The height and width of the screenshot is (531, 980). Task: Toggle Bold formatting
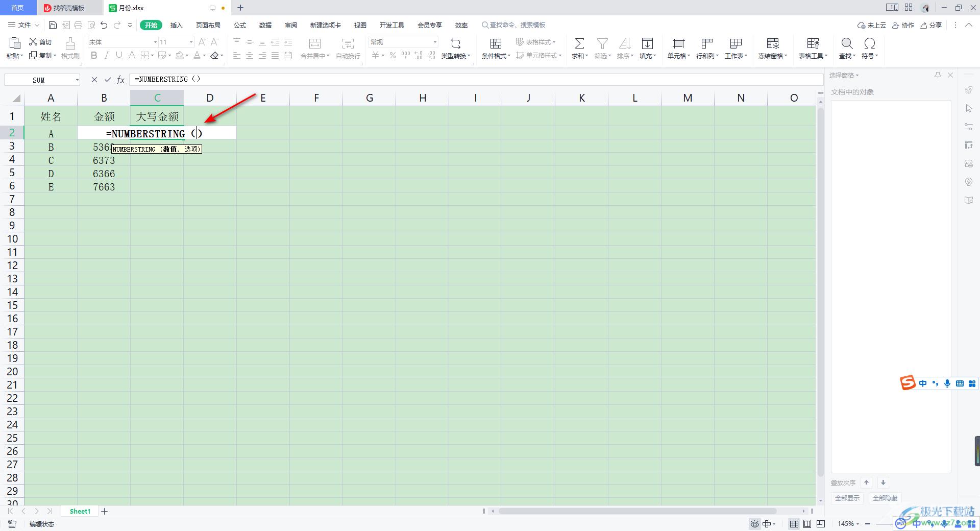point(94,55)
